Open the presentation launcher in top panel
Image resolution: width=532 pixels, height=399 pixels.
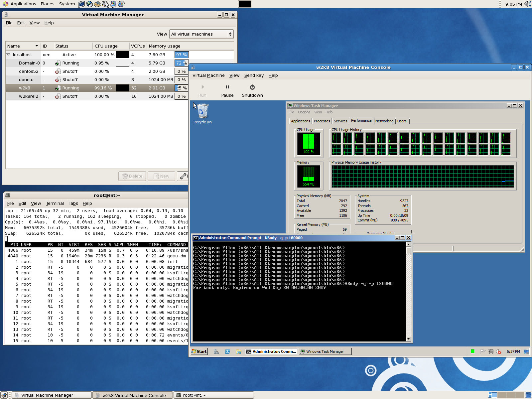(113, 4)
